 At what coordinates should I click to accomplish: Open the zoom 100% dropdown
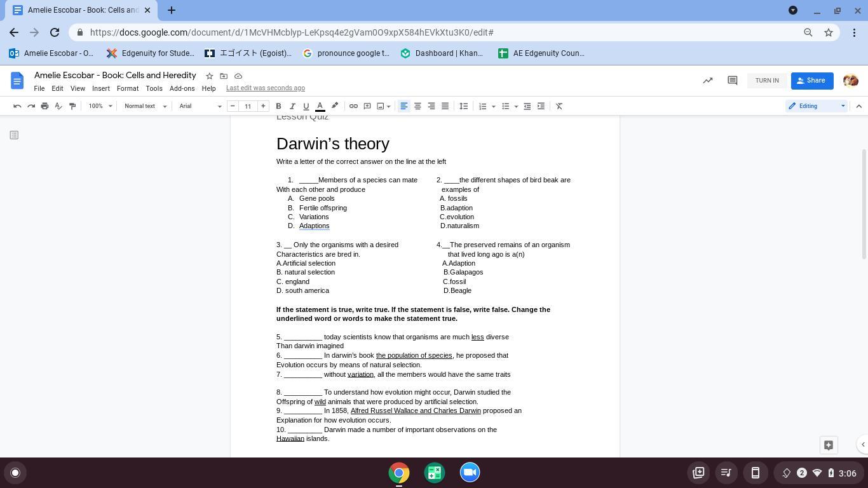pyautogui.click(x=100, y=106)
